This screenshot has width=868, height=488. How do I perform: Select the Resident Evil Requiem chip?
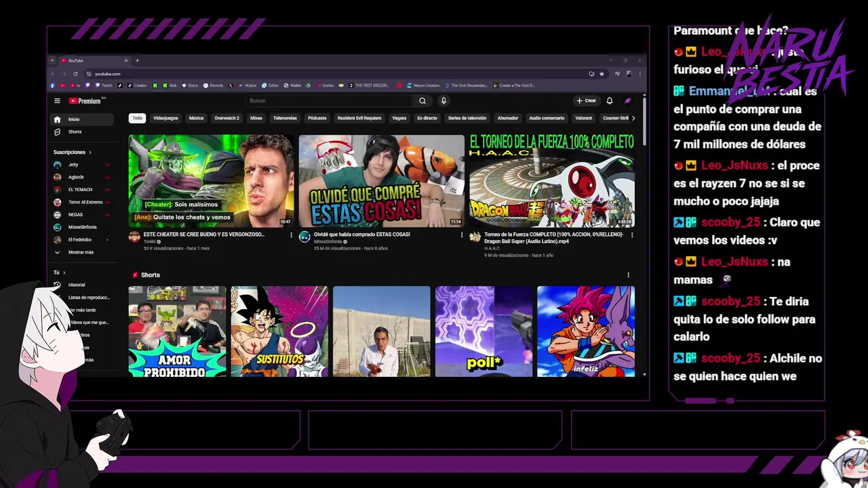359,118
